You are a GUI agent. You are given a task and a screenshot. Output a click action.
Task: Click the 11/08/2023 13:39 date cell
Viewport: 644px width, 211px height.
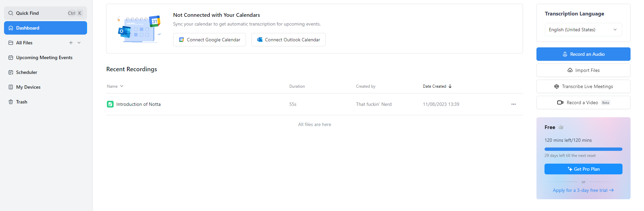pyautogui.click(x=441, y=104)
